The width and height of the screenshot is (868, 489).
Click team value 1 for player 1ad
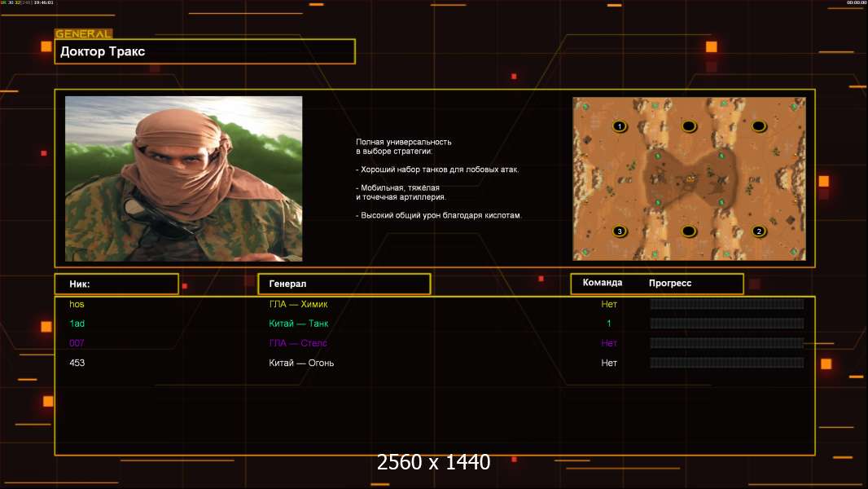608,324
